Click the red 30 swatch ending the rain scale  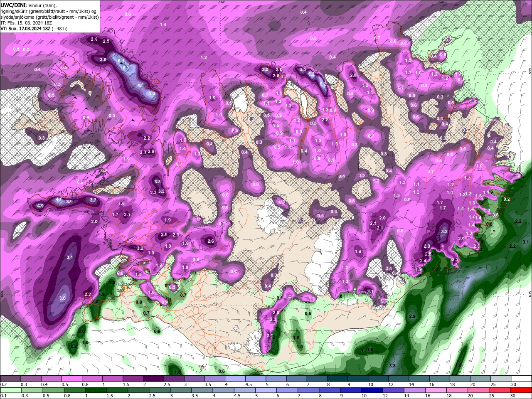521,390
